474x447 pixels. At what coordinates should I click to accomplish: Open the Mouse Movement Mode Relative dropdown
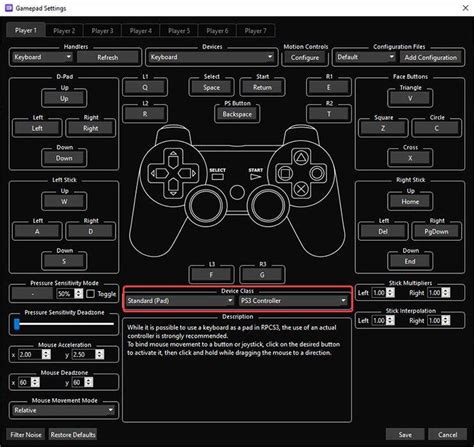click(x=64, y=410)
